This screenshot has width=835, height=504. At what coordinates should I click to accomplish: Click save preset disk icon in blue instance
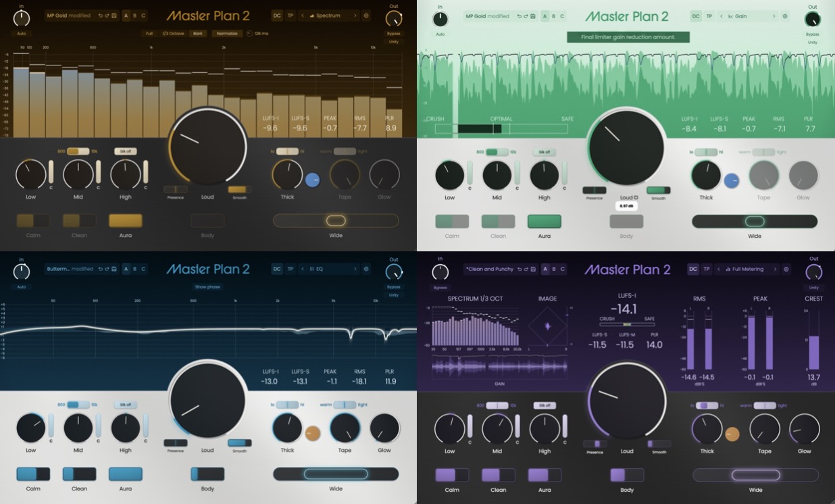113,269
